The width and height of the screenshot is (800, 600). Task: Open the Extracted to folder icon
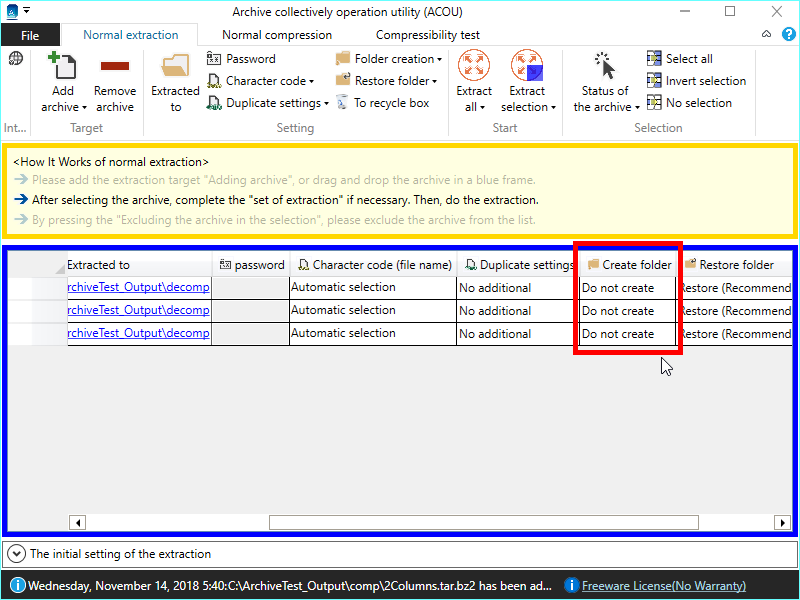pos(175,67)
